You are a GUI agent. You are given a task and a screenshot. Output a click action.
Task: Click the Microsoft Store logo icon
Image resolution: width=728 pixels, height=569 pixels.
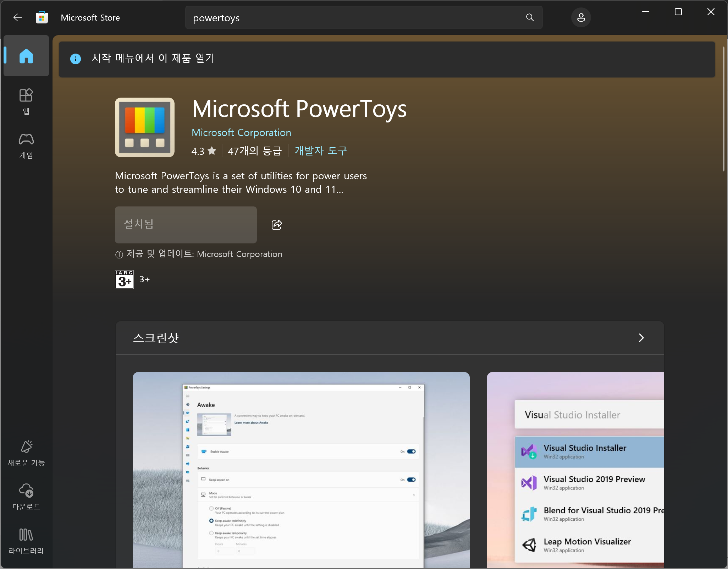point(42,18)
